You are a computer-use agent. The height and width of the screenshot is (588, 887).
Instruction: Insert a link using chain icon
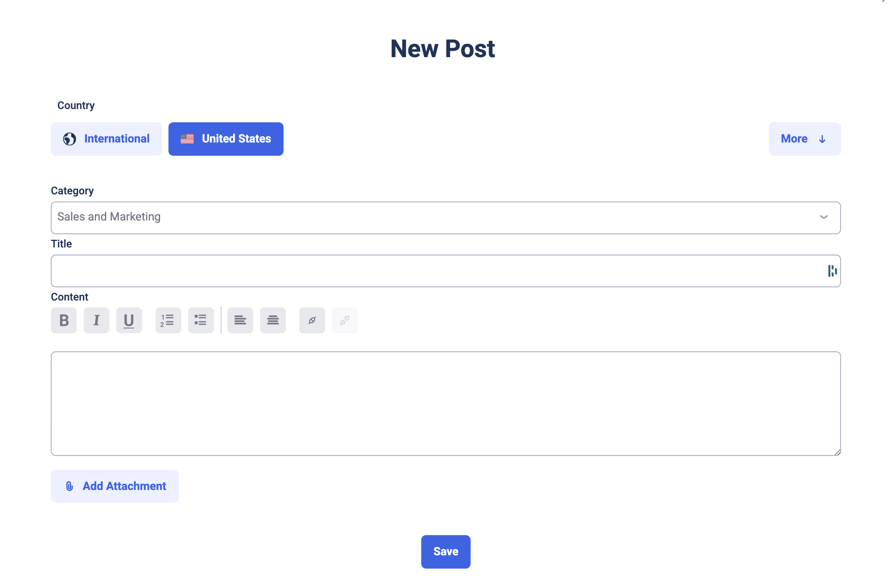[312, 320]
